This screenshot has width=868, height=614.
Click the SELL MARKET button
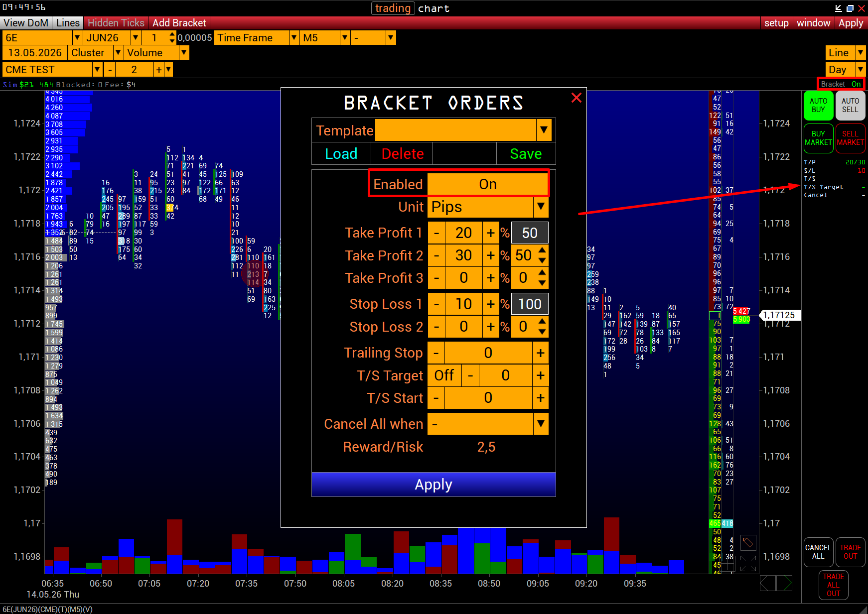coord(850,138)
